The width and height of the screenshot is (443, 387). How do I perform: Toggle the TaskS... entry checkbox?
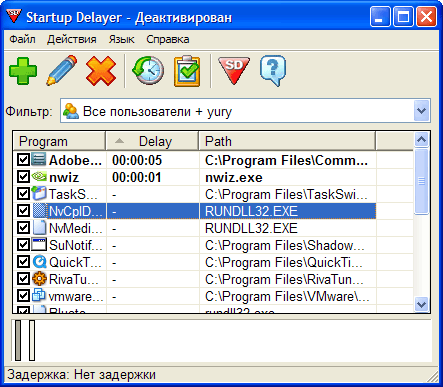tap(23, 194)
